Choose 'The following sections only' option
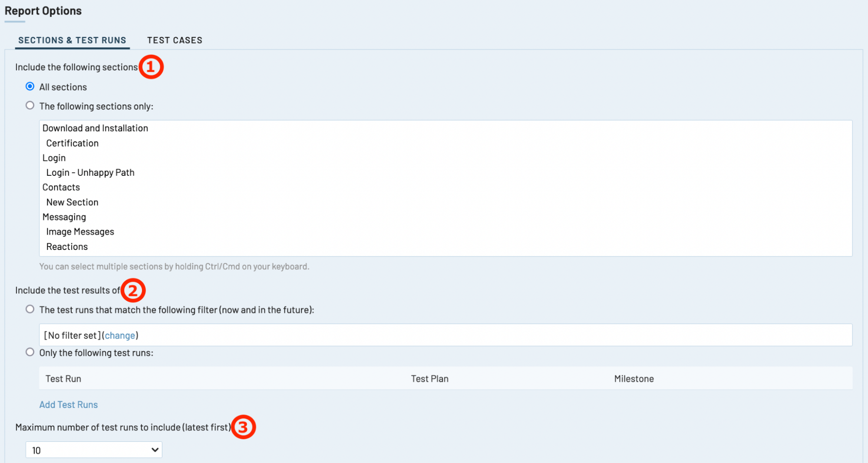 click(x=30, y=106)
